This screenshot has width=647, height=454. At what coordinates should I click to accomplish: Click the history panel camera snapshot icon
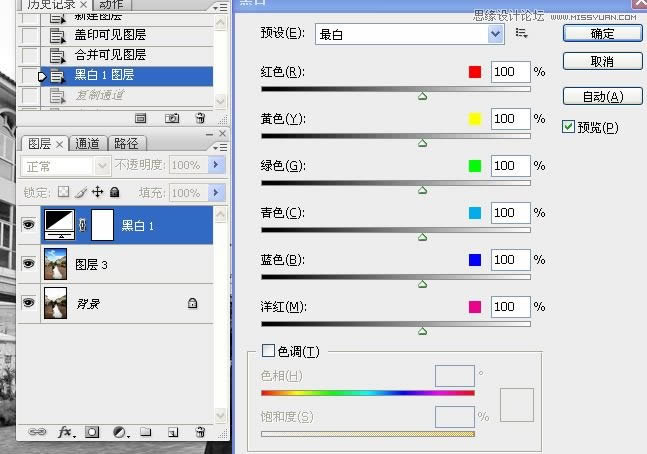pos(171,118)
